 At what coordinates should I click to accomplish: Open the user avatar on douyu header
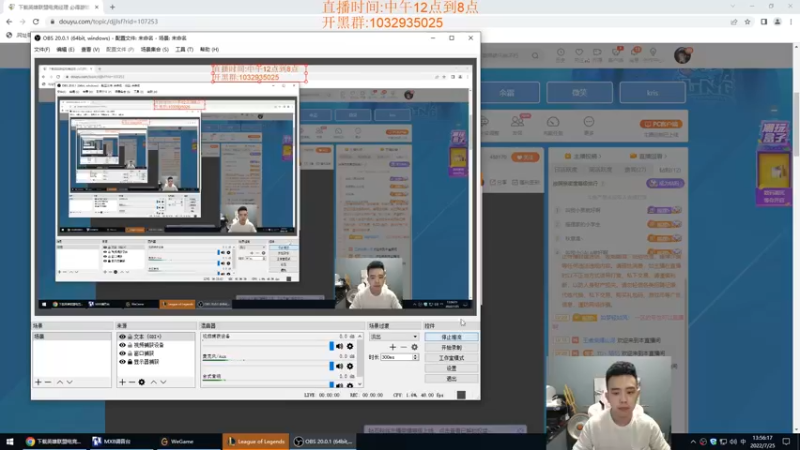click(x=682, y=55)
